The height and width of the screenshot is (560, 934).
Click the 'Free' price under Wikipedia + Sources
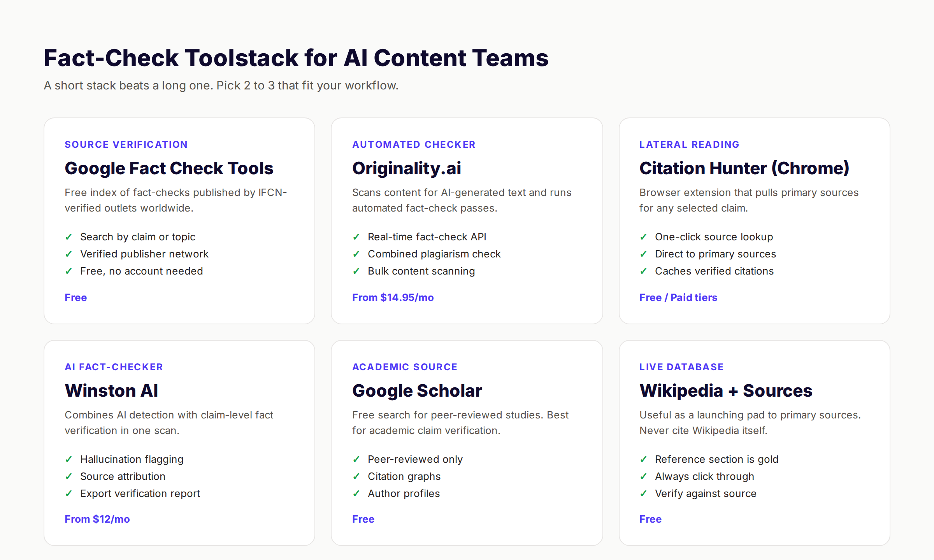(x=651, y=519)
